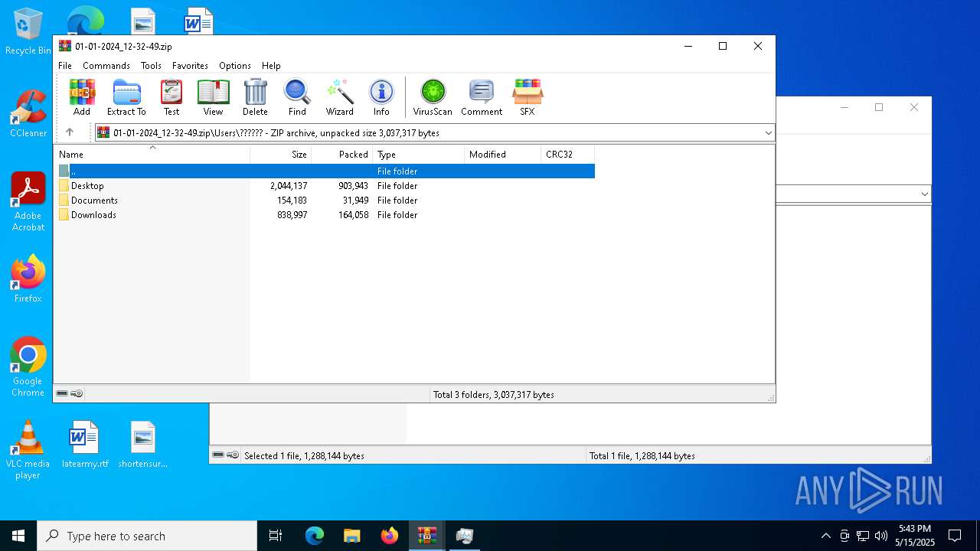Open Task View in the taskbar
The height and width of the screenshot is (551, 980).
click(276, 536)
